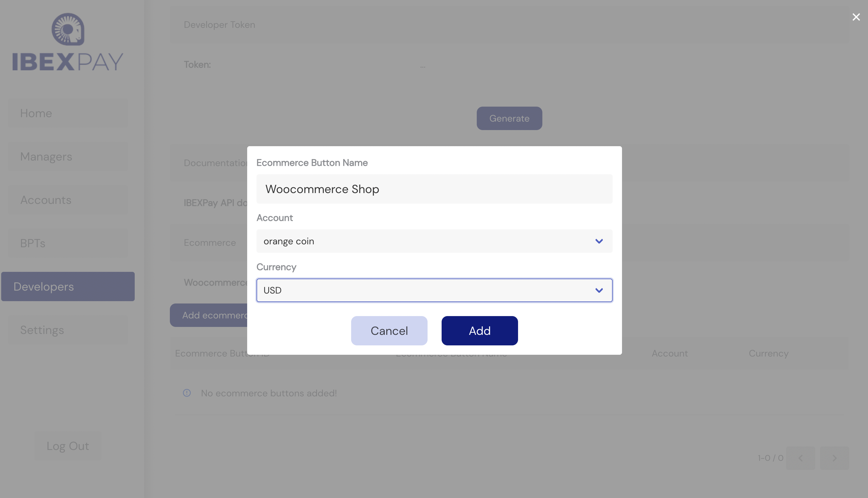Click the Log Out button

(x=68, y=446)
